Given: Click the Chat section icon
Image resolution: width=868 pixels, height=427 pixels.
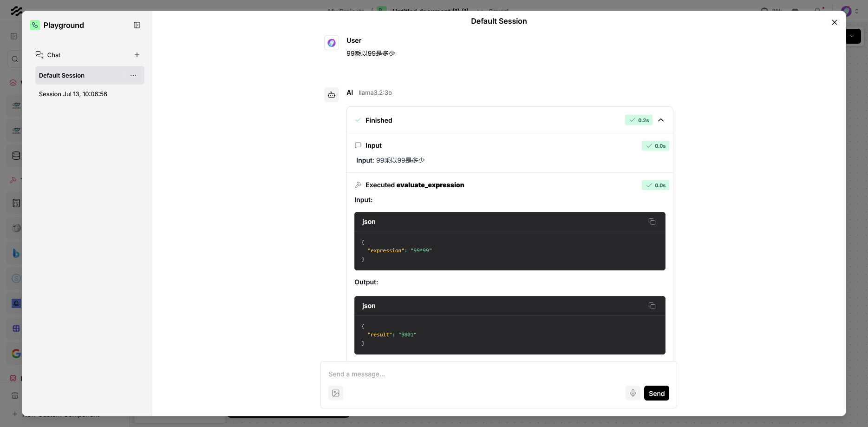Looking at the screenshot, I should 39,55.
